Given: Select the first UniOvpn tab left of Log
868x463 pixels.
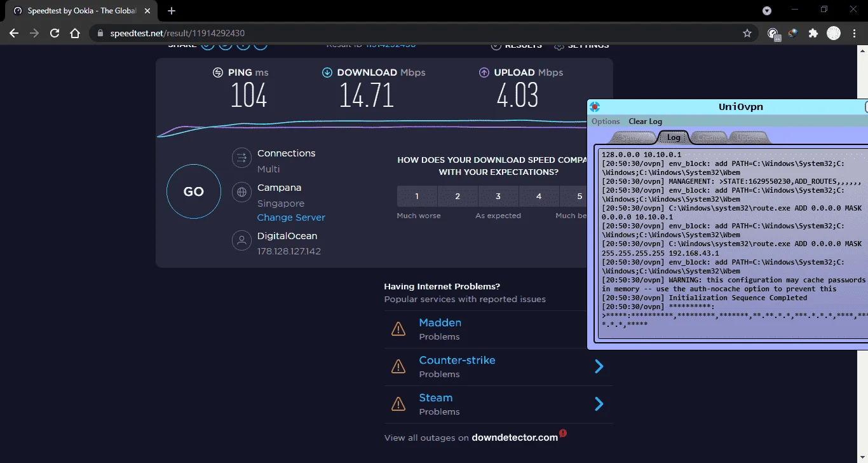Looking at the screenshot, I should click(x=633, y=137).
